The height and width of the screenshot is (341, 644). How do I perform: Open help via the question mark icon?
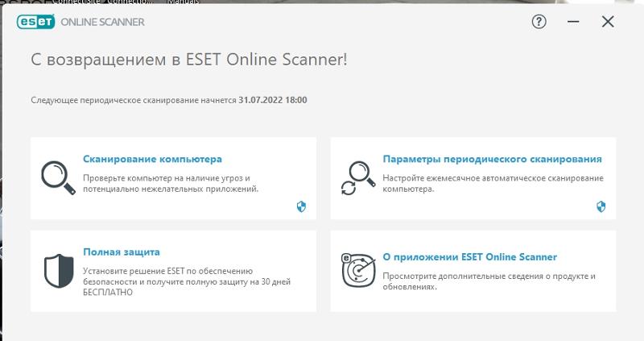[x=539, y=22]
